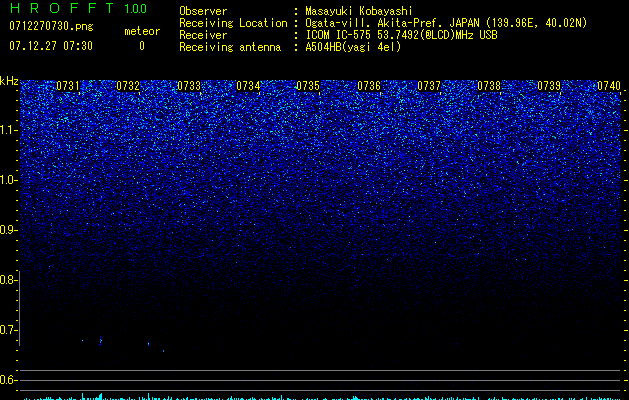Click the 1.0 frequency axis label
This screenshot has width=629, height=400.
click(8, 180)
